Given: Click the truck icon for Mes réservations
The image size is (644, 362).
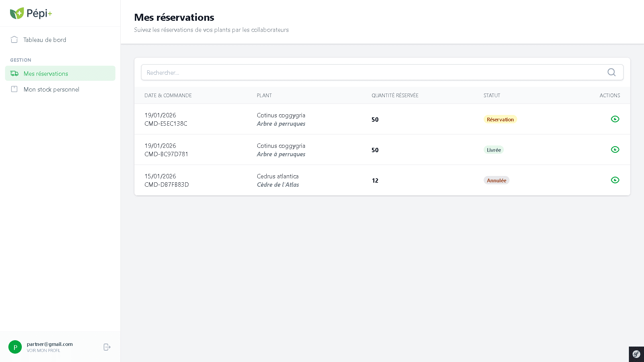Looking at the screenshot, I should [x=14, y=73].
